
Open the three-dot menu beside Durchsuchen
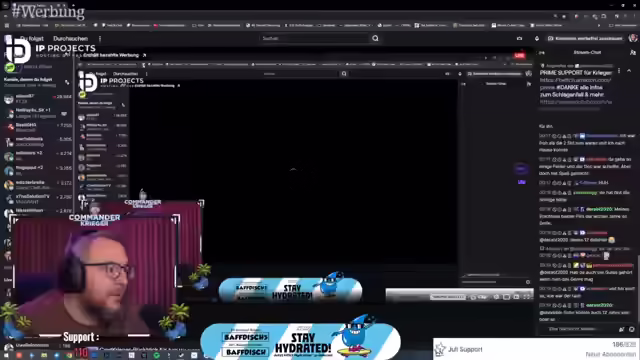pyautogui.click(x=100, y=39)
